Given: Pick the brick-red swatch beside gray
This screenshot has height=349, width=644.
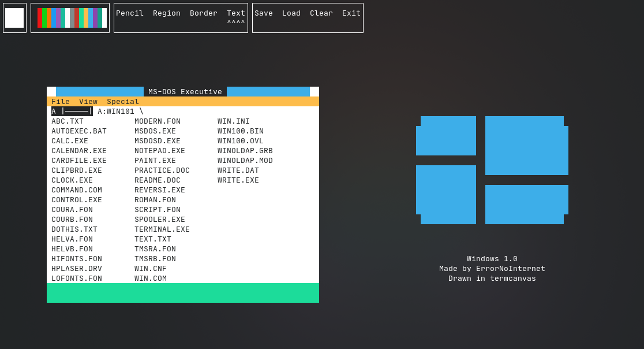Looking at the screenshot, I should pyautogui.click(x=77, y=18).
